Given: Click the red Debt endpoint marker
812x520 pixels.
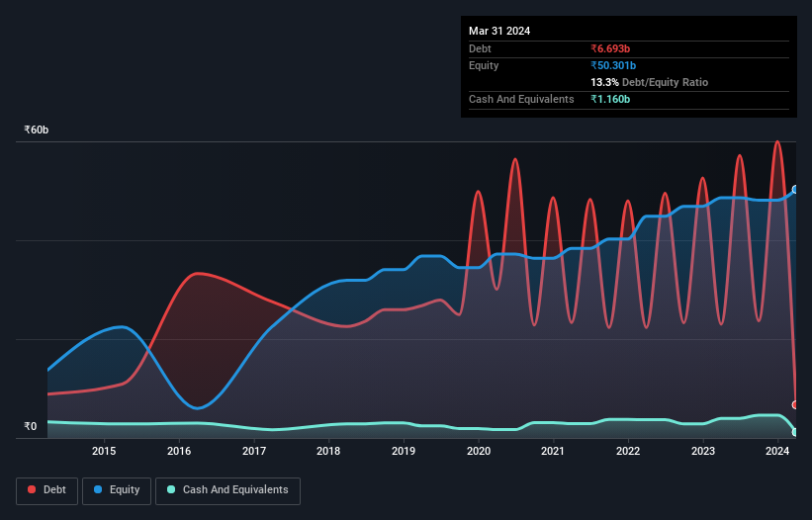Looking at the screenshot, I should (795, 404).
